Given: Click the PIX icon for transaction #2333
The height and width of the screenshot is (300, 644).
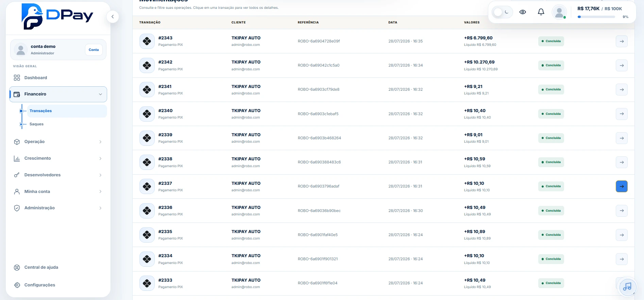Looking at the screenshot, I should click(x=147, y=283).
